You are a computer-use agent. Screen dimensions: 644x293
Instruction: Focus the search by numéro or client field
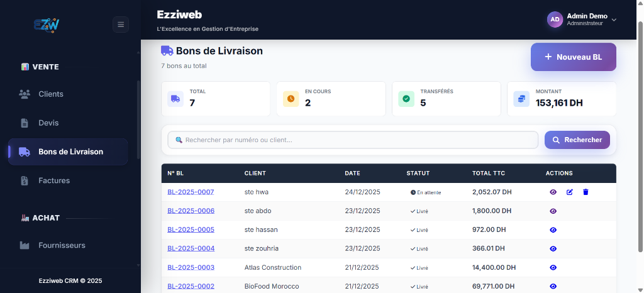353,140
